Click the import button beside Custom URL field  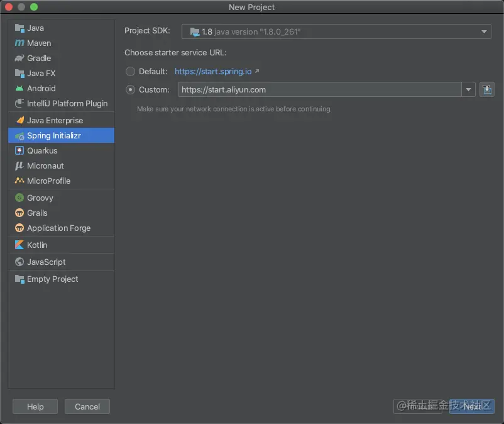487,89
